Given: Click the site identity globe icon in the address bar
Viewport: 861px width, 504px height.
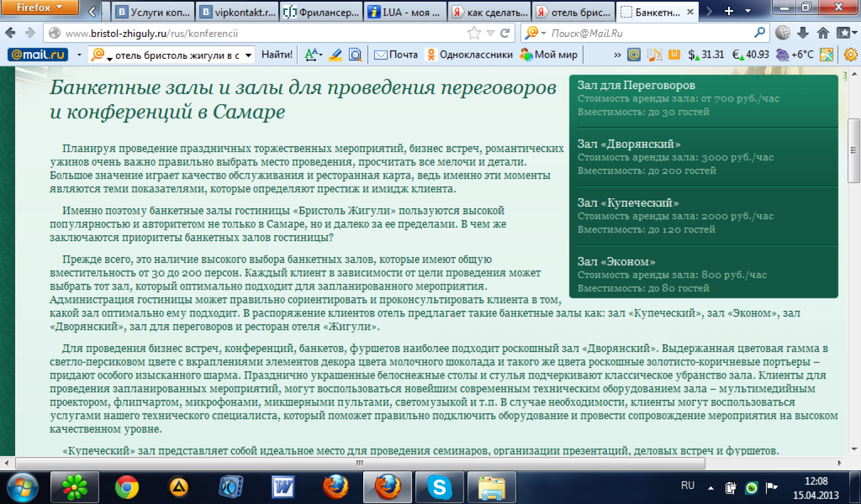Looking at the screenshot, I should 54,33.
